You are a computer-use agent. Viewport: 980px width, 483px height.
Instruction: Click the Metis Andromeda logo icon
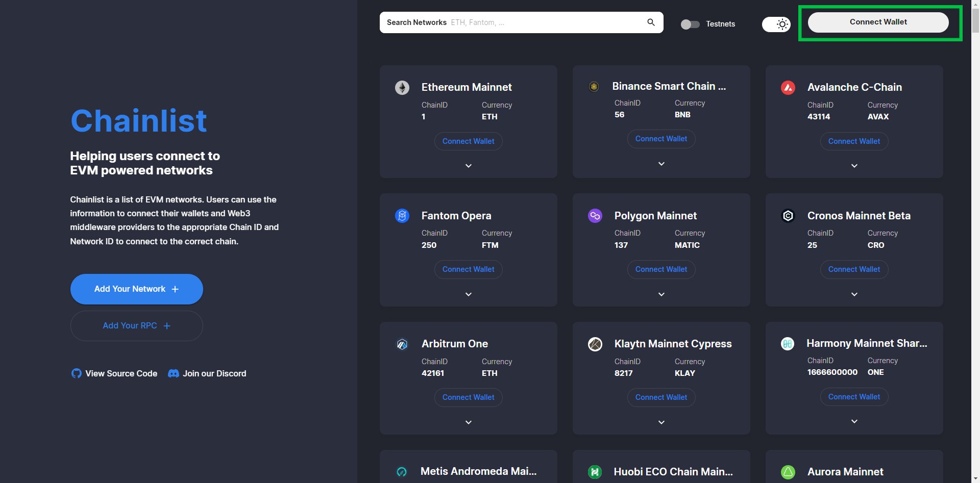pos(402,472)
